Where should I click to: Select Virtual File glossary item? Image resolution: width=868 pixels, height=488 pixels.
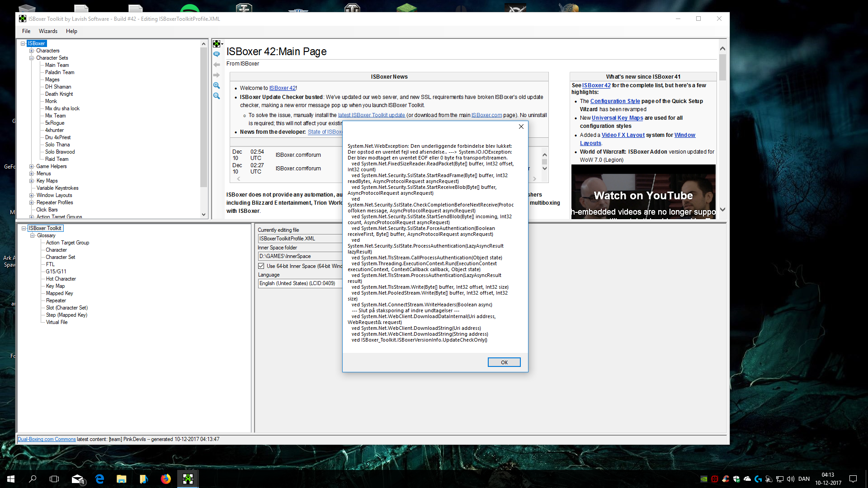point(57,322)
